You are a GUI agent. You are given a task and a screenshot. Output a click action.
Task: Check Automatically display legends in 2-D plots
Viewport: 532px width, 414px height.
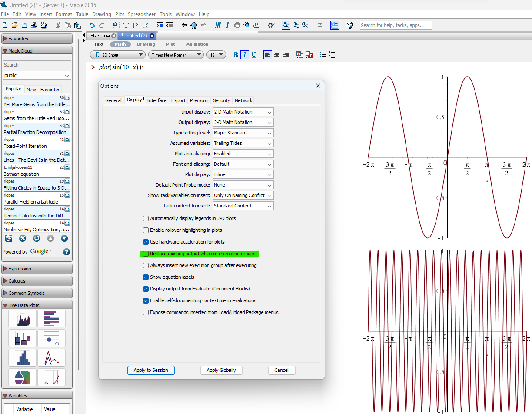[146, 218]
